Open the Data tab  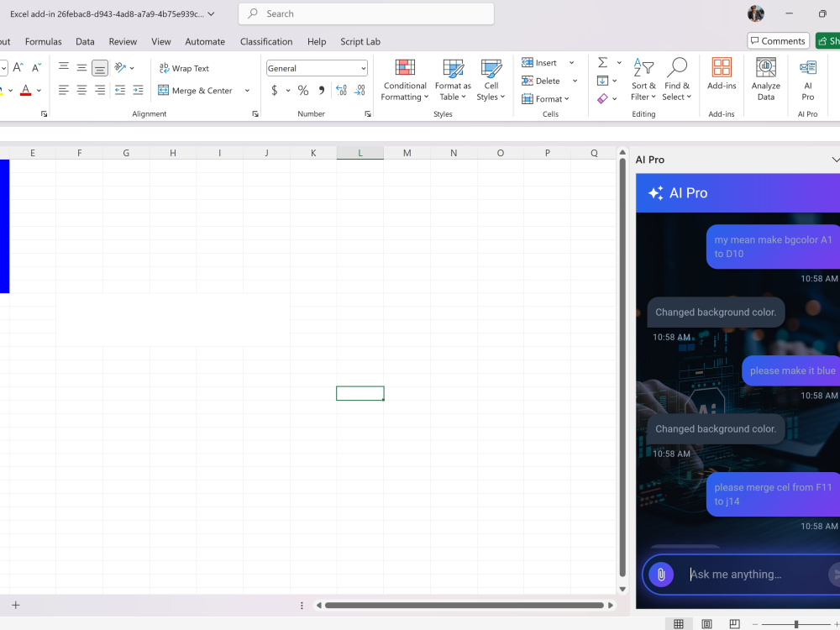(x=85, y=41)
